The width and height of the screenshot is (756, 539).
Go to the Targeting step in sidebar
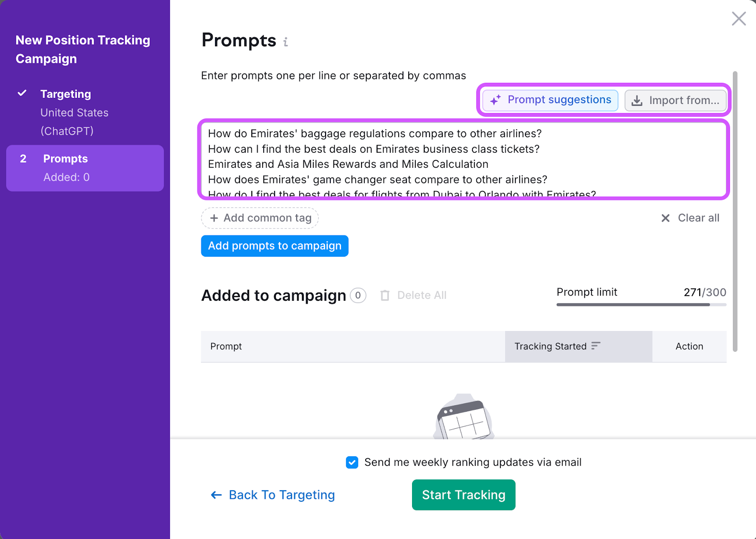click(x=66, y=94)
